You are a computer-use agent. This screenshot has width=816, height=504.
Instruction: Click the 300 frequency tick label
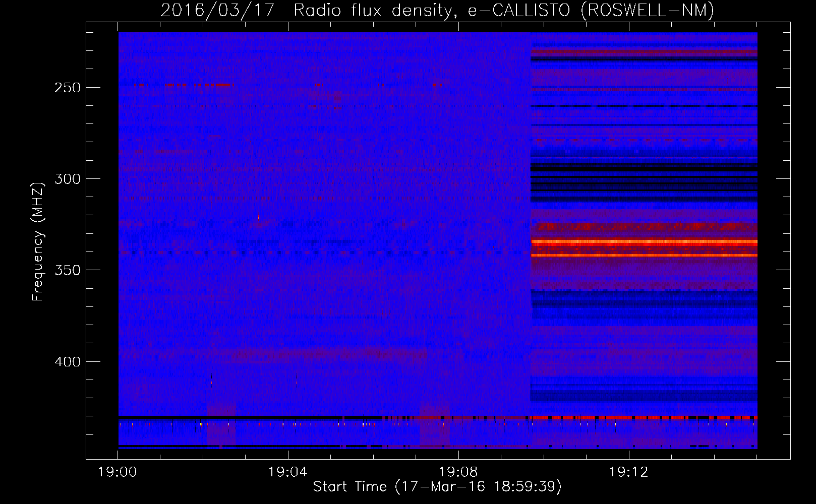68,179
